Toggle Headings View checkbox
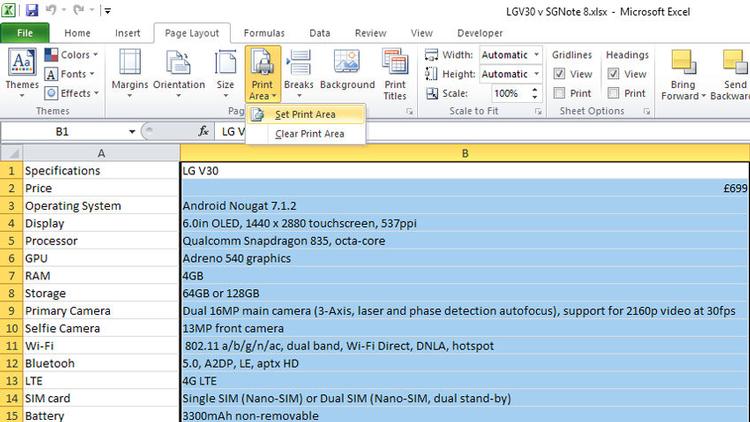Image resolution: width=750 pixels, height=422 pixels. 613,74
